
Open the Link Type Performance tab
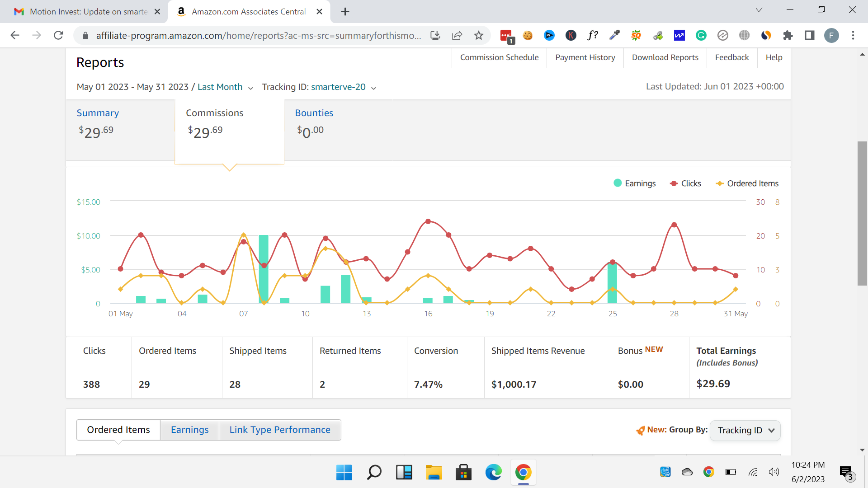280,430
